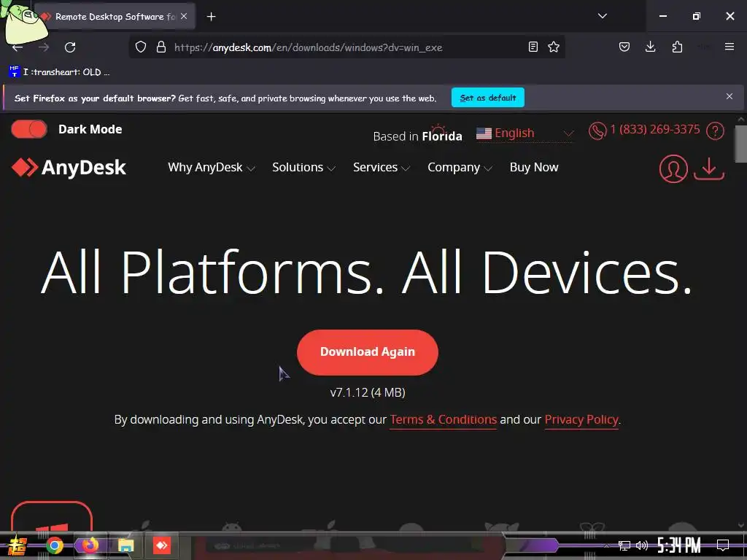Viewport: 747px width, 560px height.
Task: Reload the current page
Action: click(x=70, y=47)
